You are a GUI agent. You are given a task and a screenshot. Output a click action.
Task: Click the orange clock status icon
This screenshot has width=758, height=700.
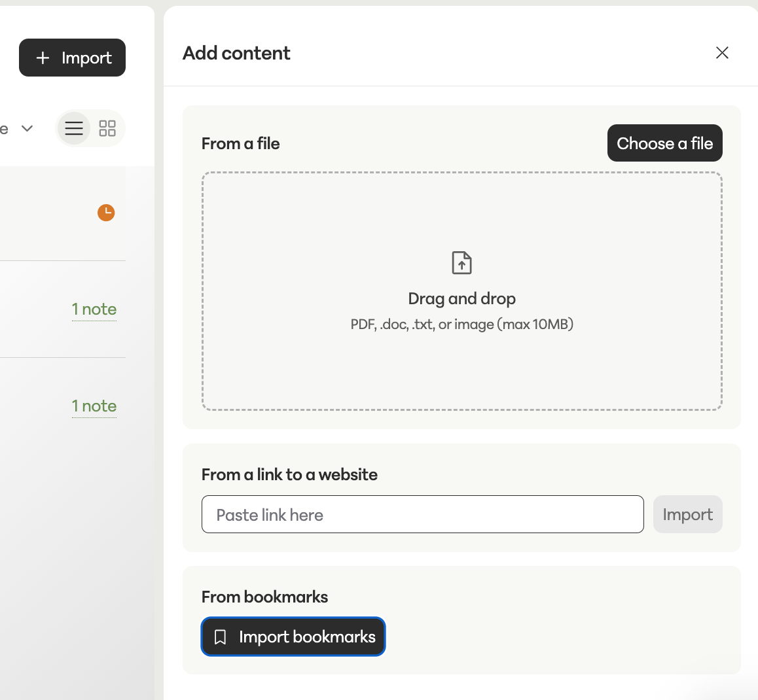106,213
